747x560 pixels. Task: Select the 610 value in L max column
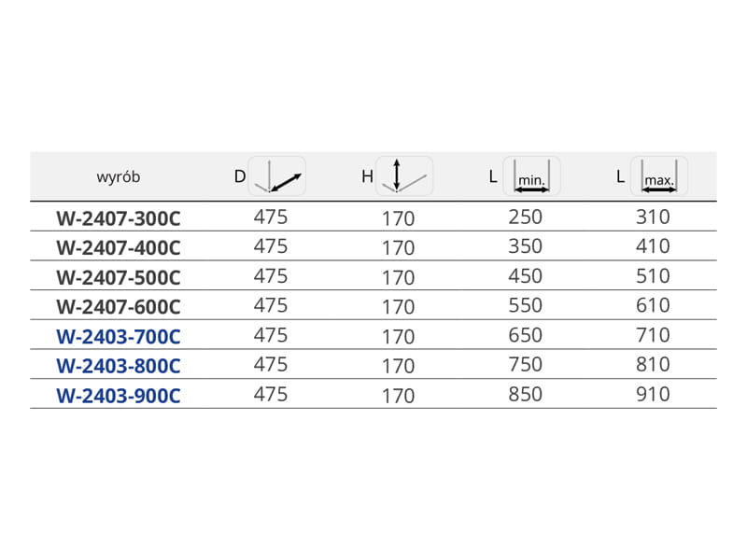click(x=654, y=305)
